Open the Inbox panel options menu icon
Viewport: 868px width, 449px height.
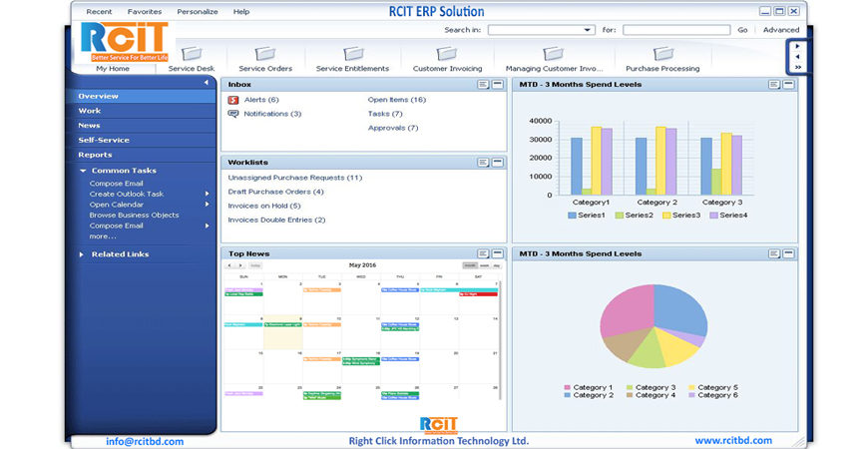[483, 84]
